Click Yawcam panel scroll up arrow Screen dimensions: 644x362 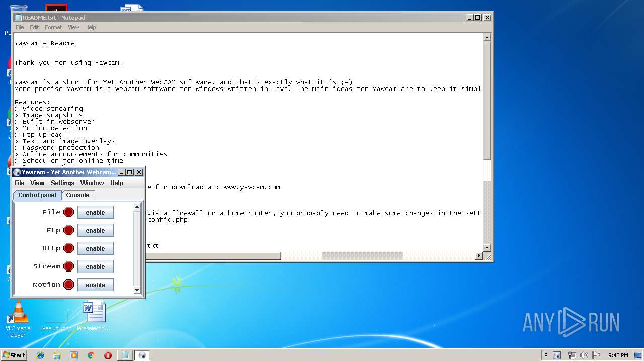(x=137, y=207)
